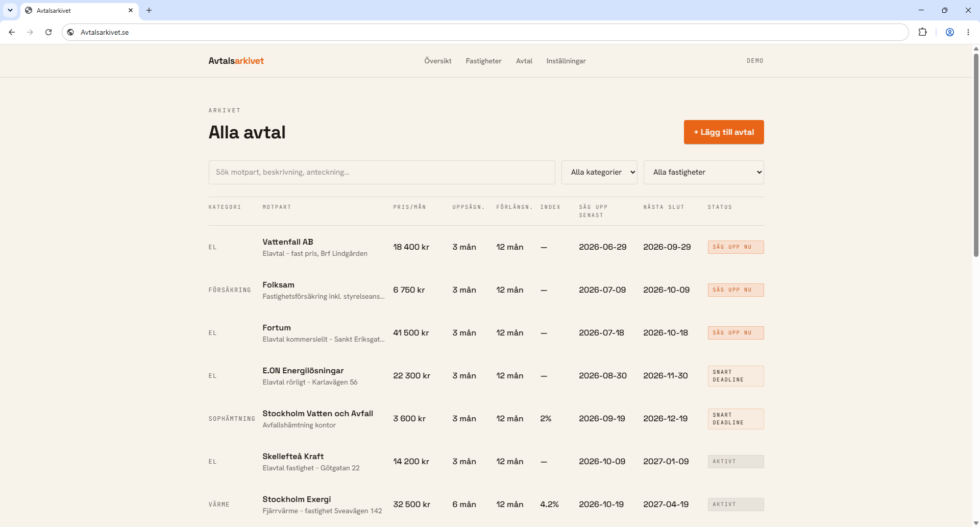Click the page vertical scrollbar
This screenshot has height=527, width=980.
tap(976, 153)
